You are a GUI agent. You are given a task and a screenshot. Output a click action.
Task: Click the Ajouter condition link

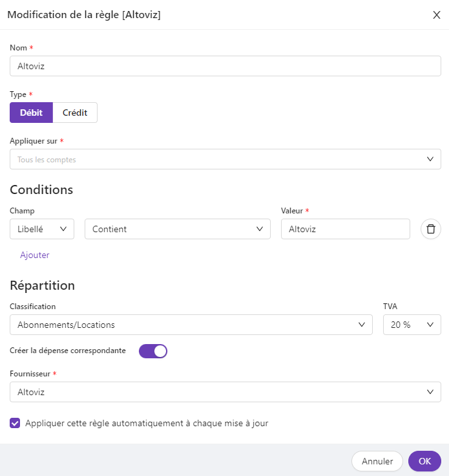pyautogui.click(x=35, y=255)
